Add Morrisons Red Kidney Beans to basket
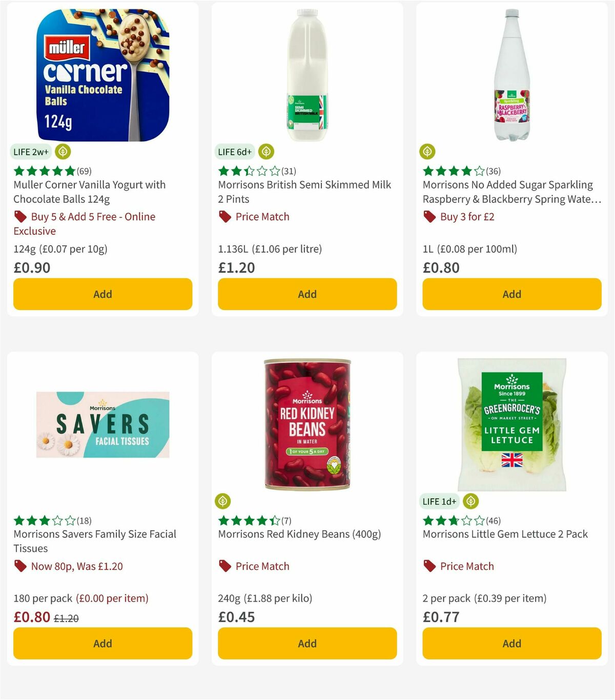Image resolution: width=615 pixels, height=700 pixels. coord(307,643)
